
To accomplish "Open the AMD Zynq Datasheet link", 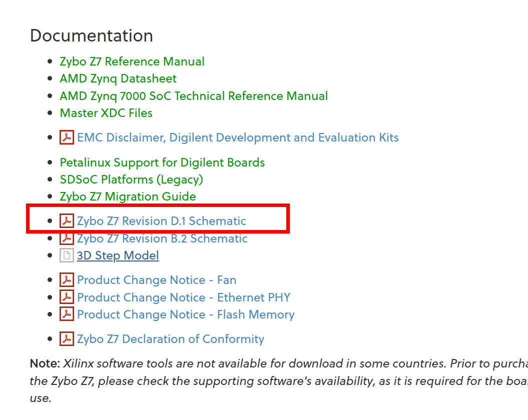I will (118, 79).
